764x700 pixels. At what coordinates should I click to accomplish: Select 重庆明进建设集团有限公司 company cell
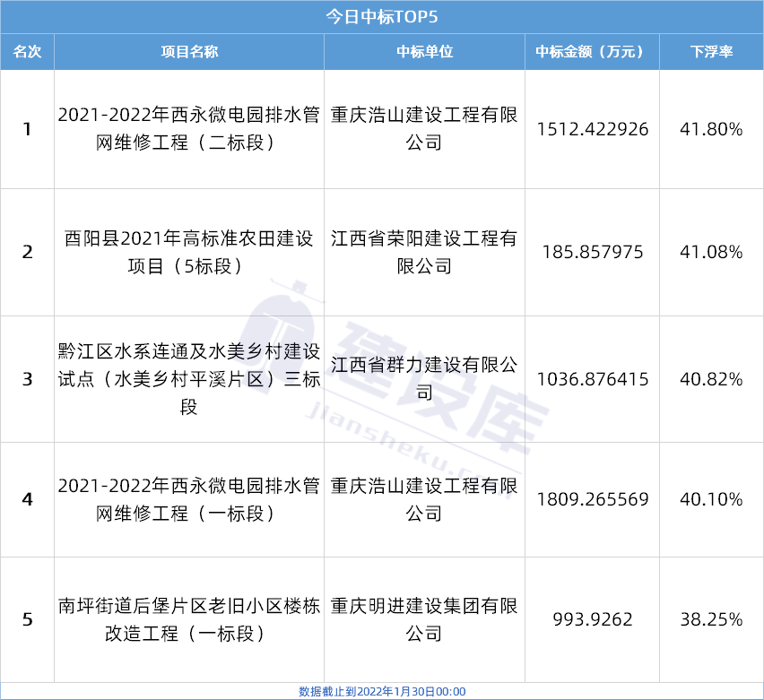tap(424, 619)
